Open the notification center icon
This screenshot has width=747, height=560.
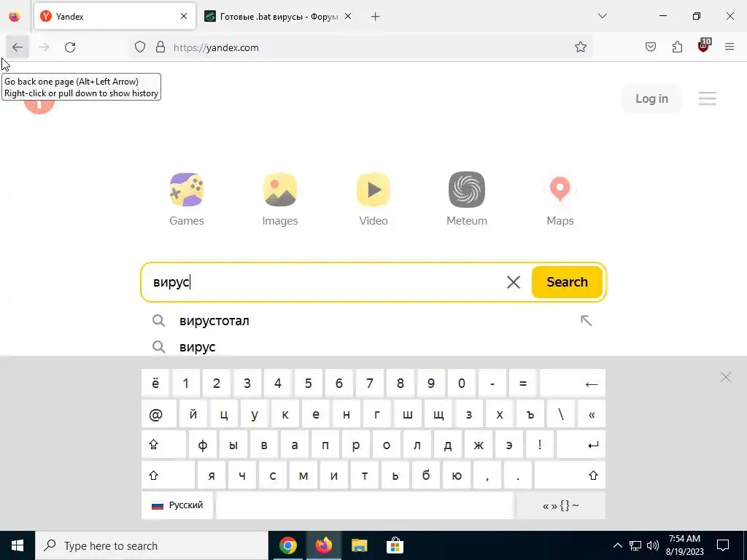tap(723, 545)
